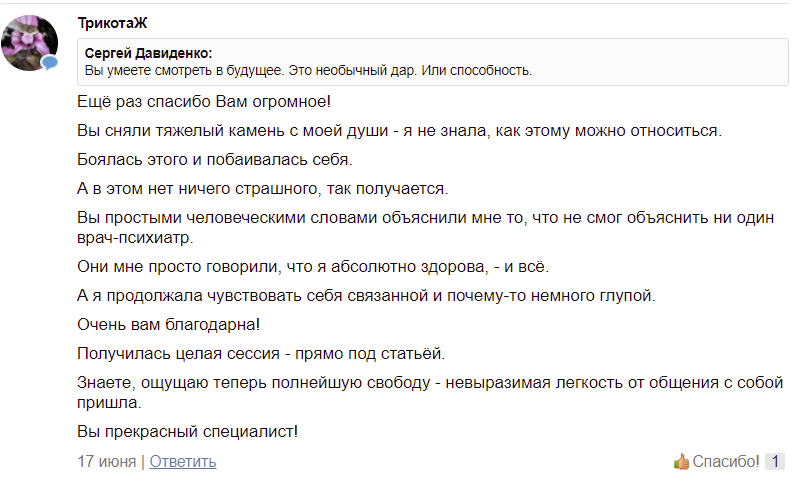Click the line 'Они мне просто говорили'

(313, 267)
